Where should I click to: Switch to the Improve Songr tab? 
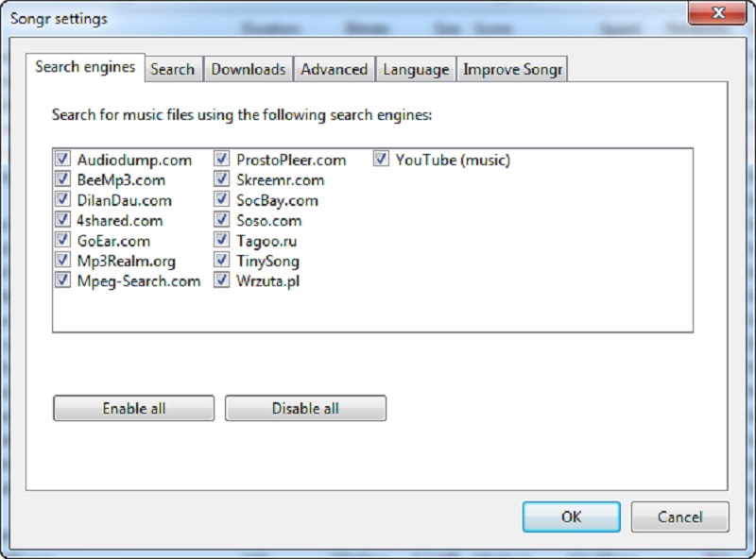pyautogui.click(x=512, y=69)
